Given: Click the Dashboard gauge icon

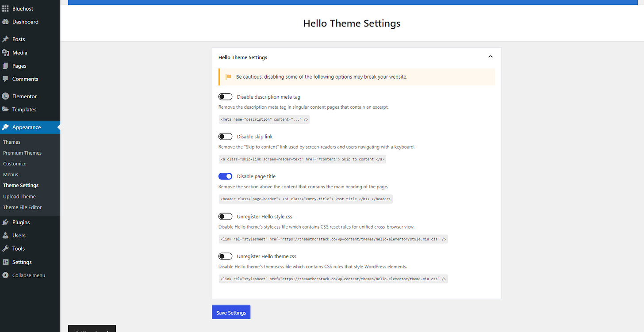Looking at the screenshot, I should pos(5,22).
